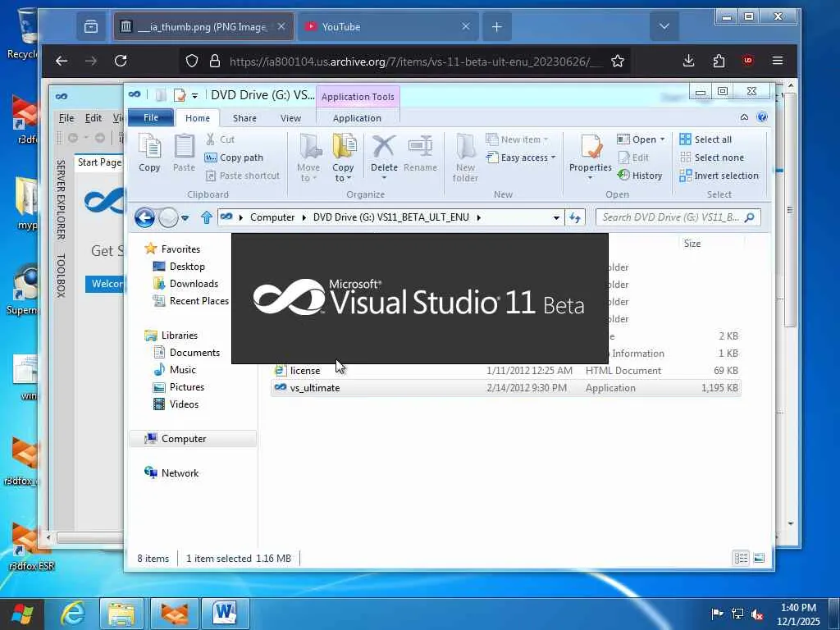This screenshot has height=630, width=840.
Task: Open the Application ribbon tab
Action: (x=358, y=118)
